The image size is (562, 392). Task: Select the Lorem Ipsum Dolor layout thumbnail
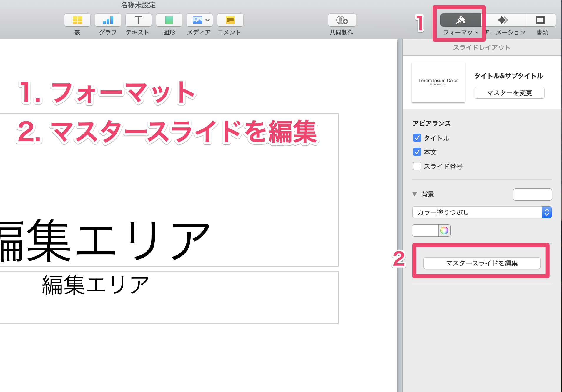click(438, 82)
